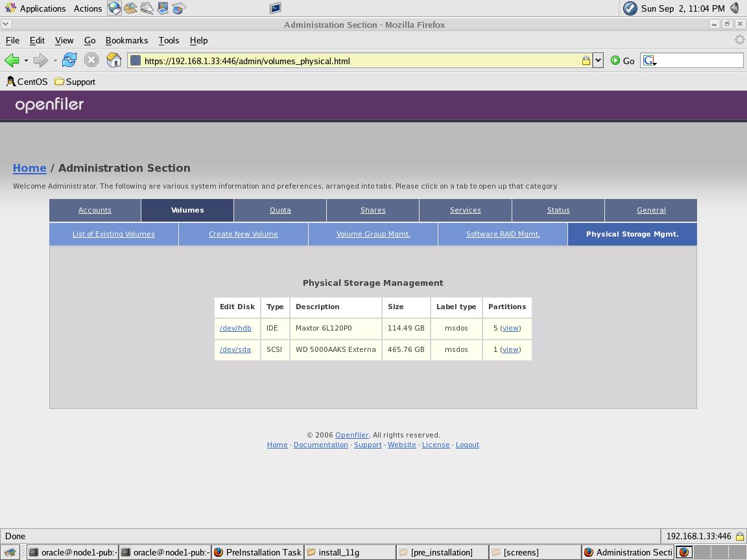Open the Documentation footer link
Viewport: 747px width, 560px height.
click(x=320, y=445)
